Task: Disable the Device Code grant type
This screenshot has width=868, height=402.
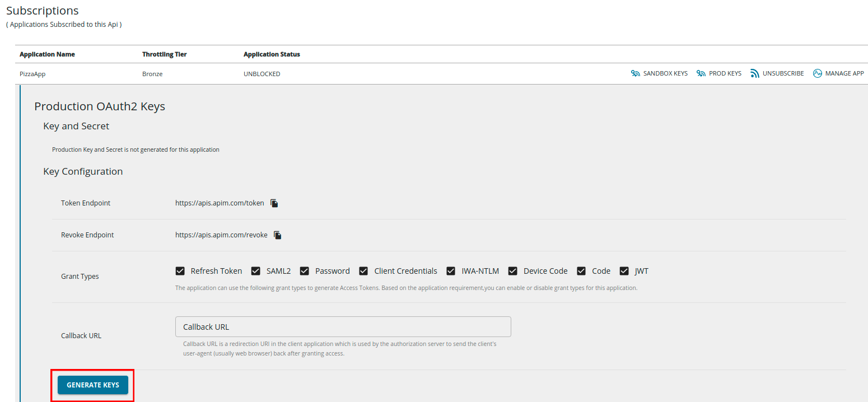Action: [x=512, y=270]
